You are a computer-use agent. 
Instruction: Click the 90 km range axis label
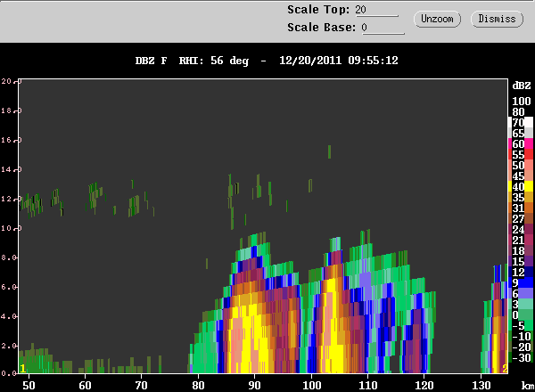[254, 386]
